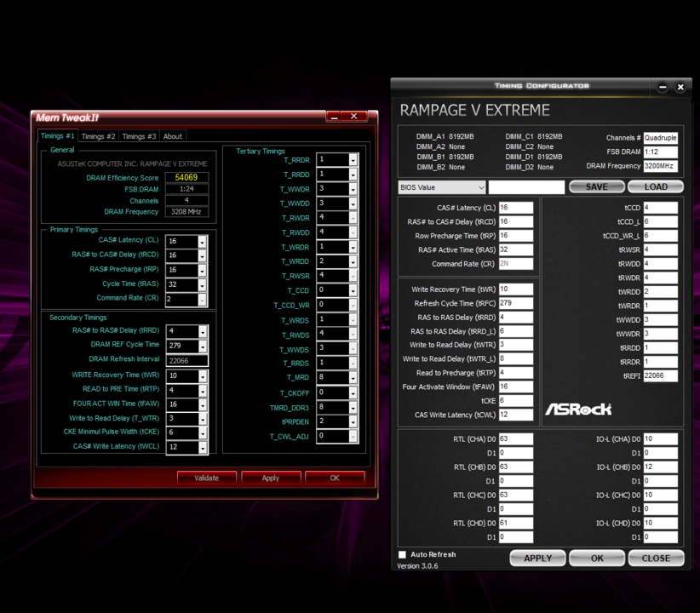Click RAS# Active Time (tRAS) field
This screenshot has width=700, height=613.
click(x=515, y=249)
